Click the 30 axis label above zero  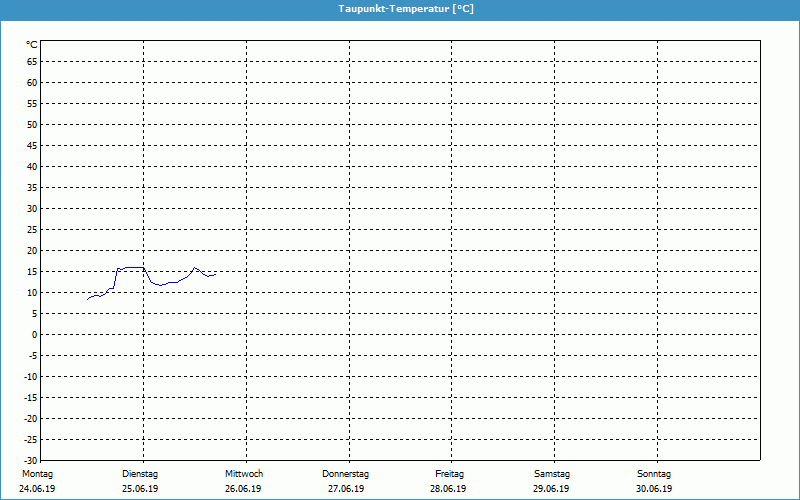pos(32,208)
